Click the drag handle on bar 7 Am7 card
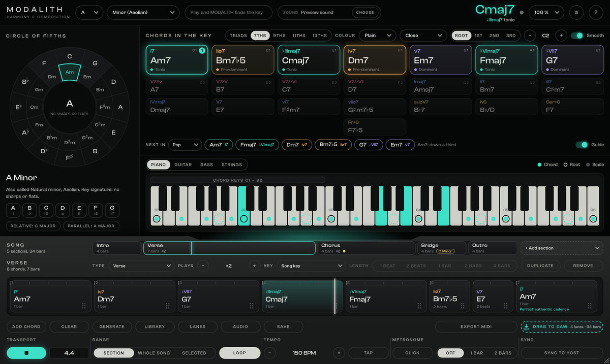This screenshot has width=610, height=364. pos(590,306)
